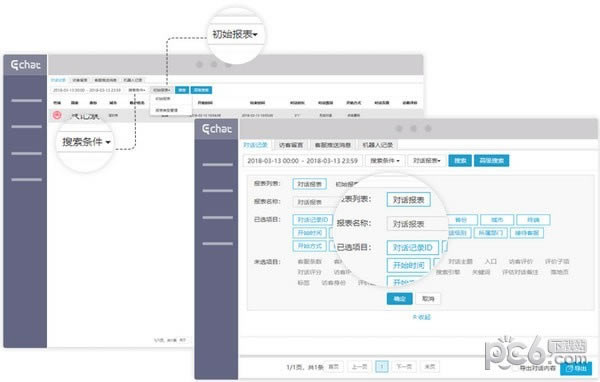
Task: Open the 客服推送消息 tab in the front window
Action: pos(333,145)
